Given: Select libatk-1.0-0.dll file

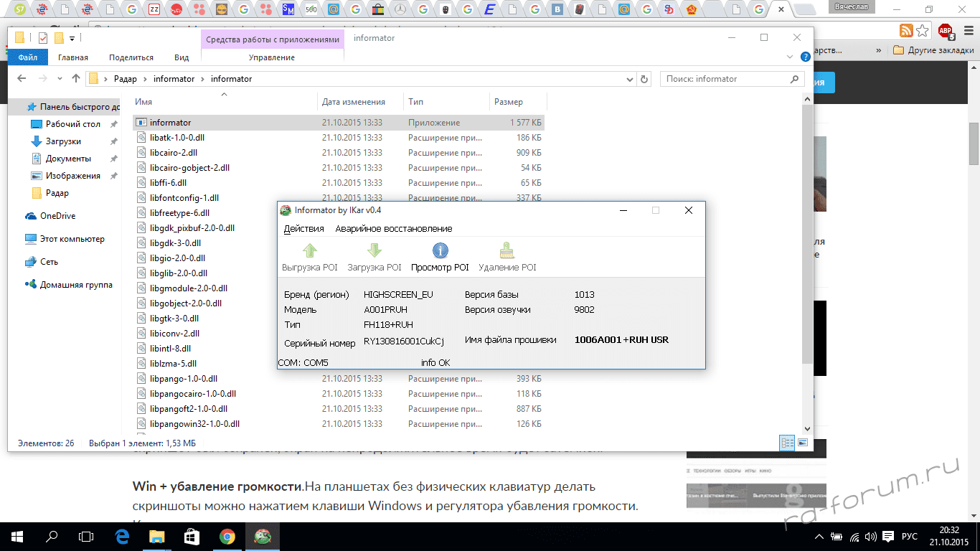Looking at the screenshot, I should [339, 138].
